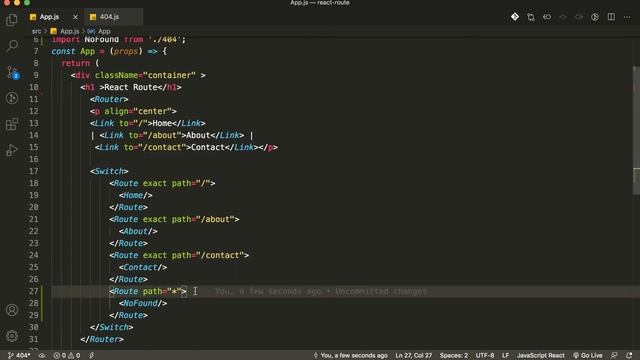Click the lightning icon in status bar
The width and height of the screenshot is (640, 360).
click(91, 356)
